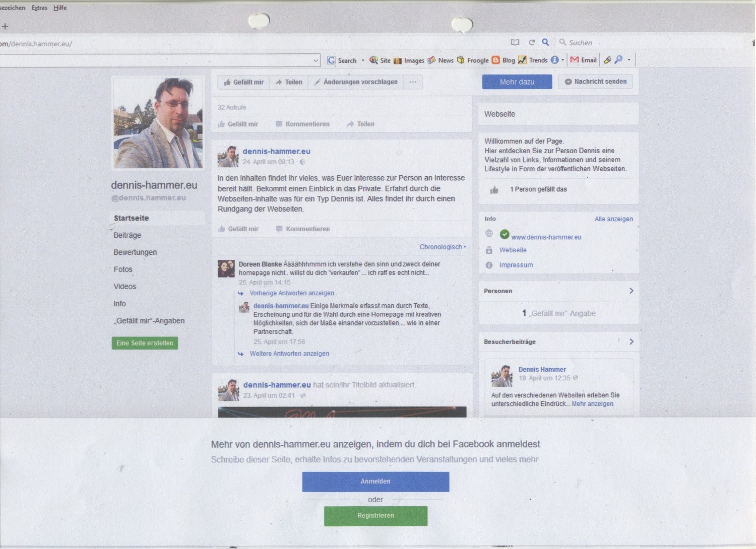Screen dimensions: 756x549
Task: Select Bewertungen in the page sidebar
Action: coord(135,252)
